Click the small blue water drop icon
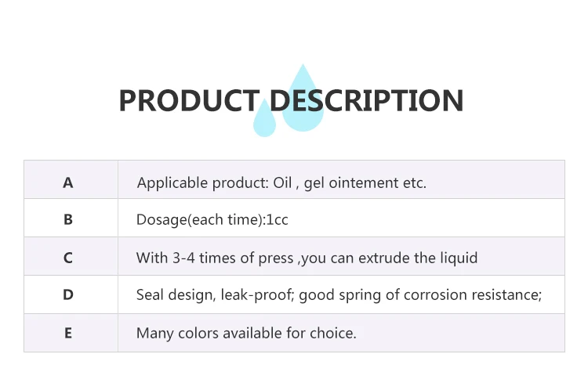 [264, 117]
